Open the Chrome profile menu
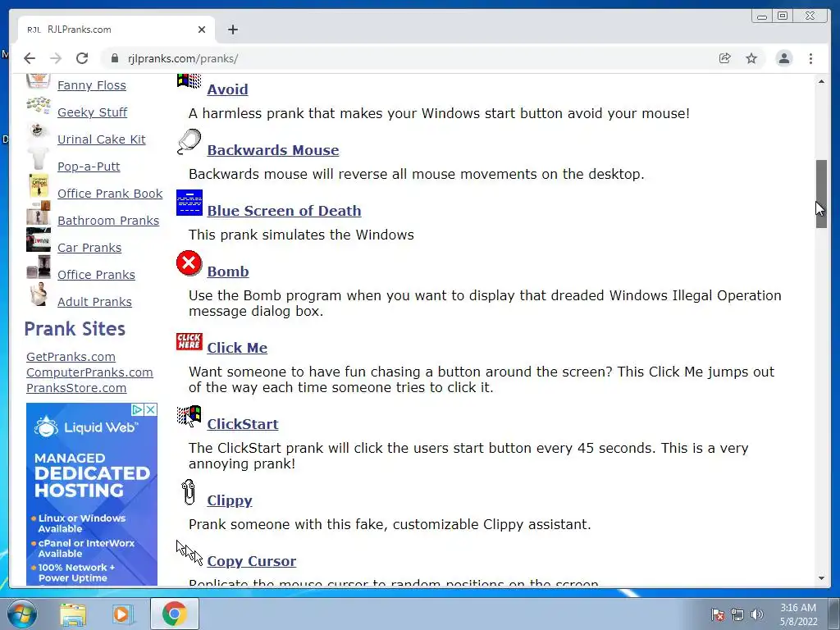840x630 pixels. 783,58
